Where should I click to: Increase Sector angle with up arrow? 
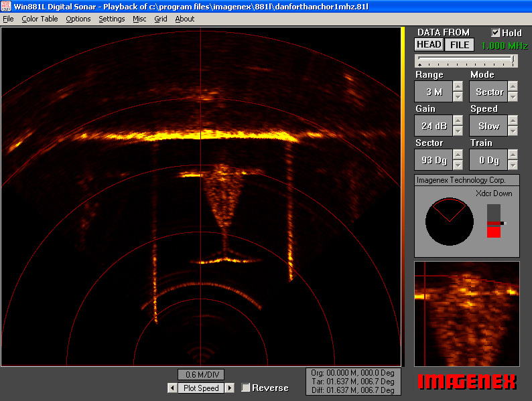point(458,155)
